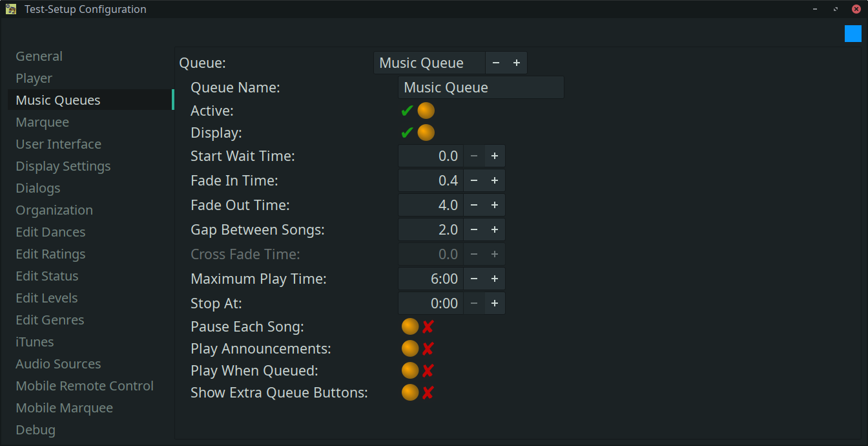Click the plus icon for Stop At
The image size is (868, 446).
[x=495, y=303]
